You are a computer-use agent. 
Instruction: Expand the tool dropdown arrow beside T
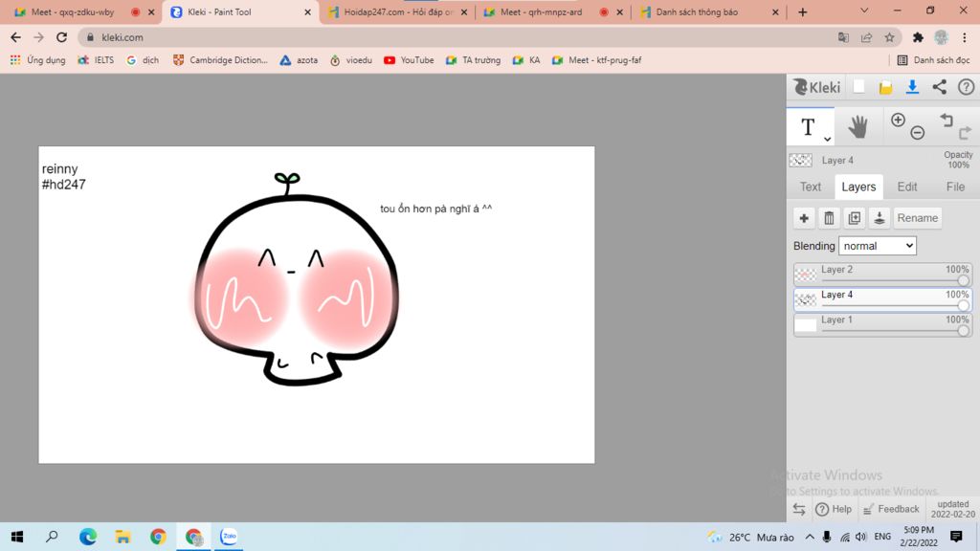click(x=827, y=139)
